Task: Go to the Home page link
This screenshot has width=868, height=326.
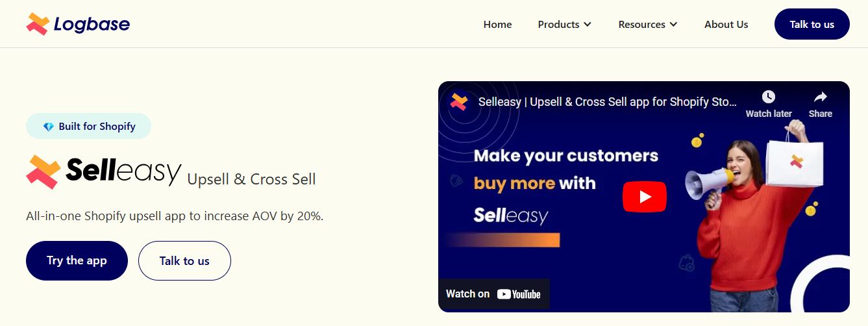Action: click(497, 25)
